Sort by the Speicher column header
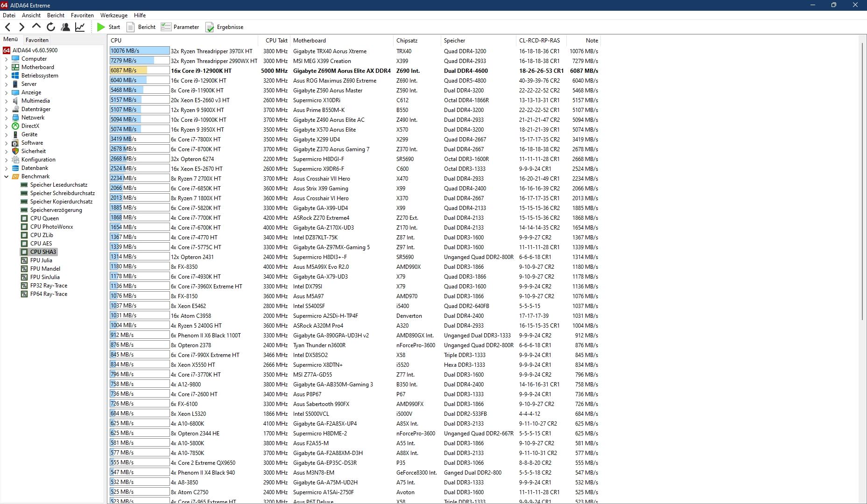The width and height of the screenshot is (867, 504). click(479, 41)
